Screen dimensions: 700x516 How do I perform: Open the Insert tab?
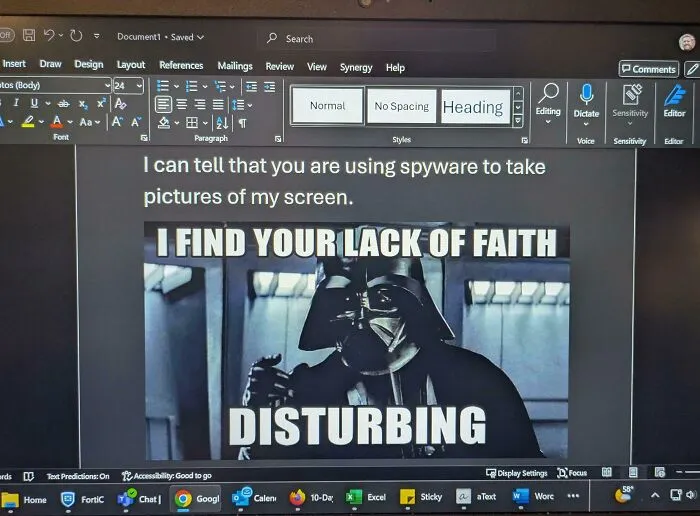click(x=14, y=64)
